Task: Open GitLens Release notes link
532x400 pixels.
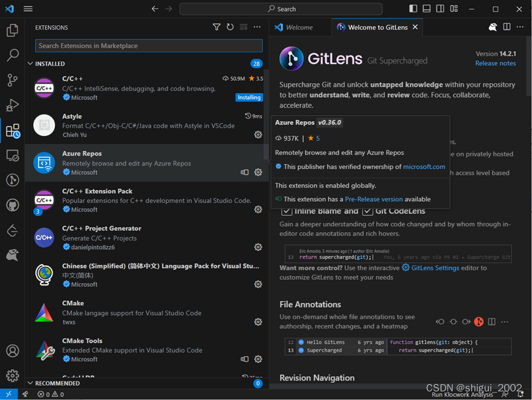Action: point(495,63)
